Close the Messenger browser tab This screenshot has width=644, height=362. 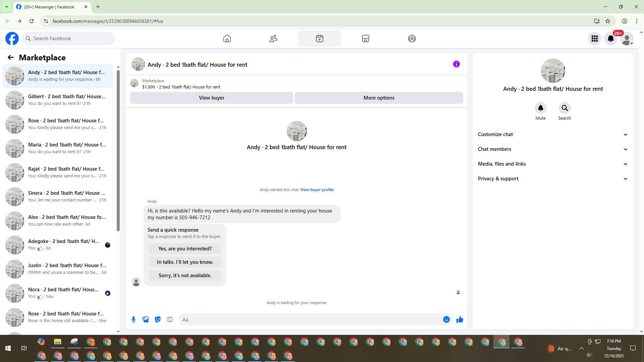(86, 7)
